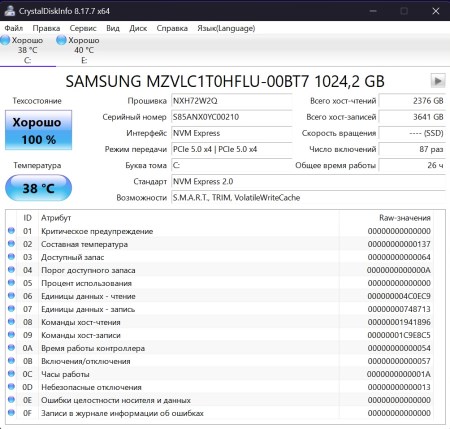Click the serial number field S85ANX0YC00210
The height and width of the screenshot is (429, 450).
tap(232, 117)
